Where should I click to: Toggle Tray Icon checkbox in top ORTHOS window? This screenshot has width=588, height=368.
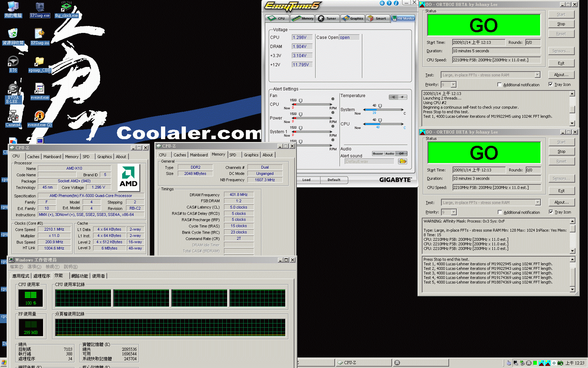coord(551,84)
